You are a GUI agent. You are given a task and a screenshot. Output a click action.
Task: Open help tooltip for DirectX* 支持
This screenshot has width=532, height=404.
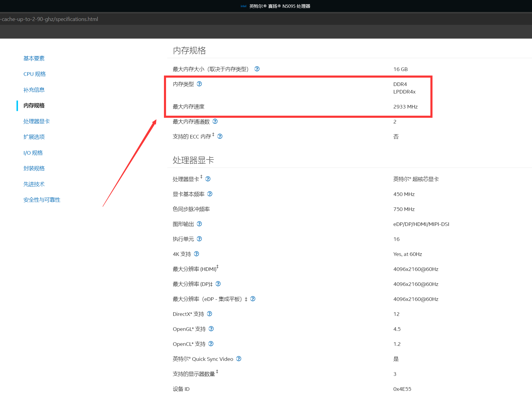(210, 314)
